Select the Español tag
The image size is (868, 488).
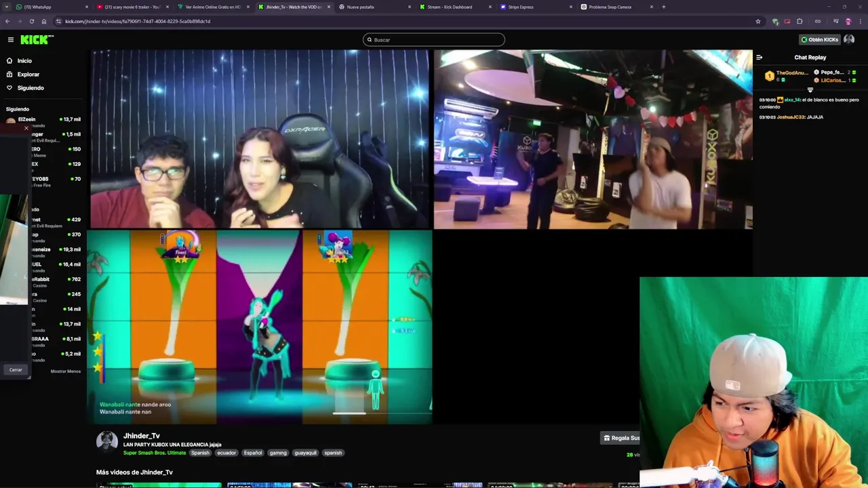(253, 453)
